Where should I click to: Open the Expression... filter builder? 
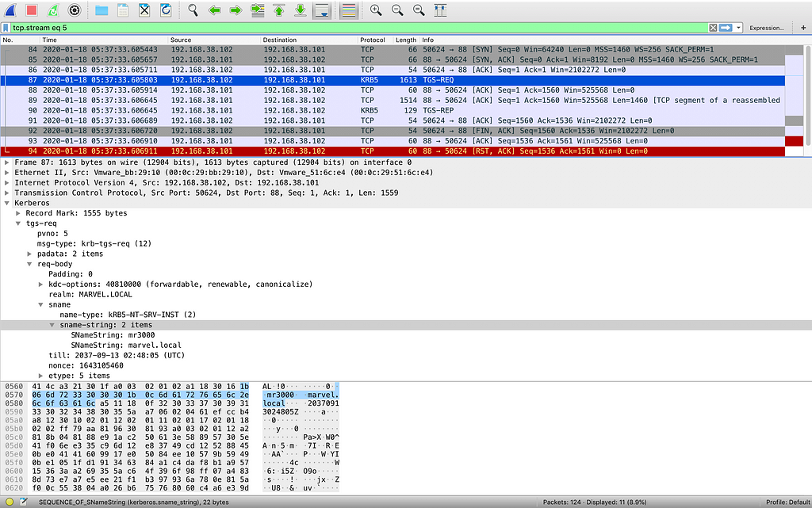tap(767, 28)
